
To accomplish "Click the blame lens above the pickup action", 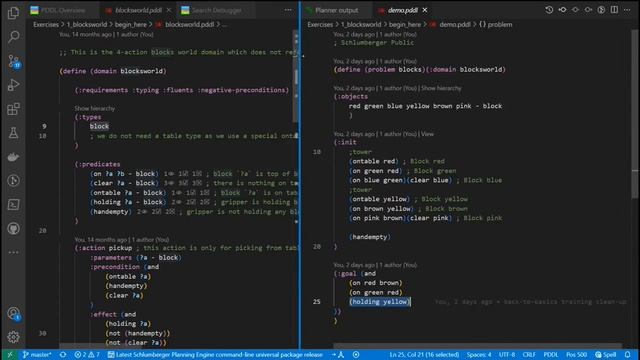I will [122, 240].
